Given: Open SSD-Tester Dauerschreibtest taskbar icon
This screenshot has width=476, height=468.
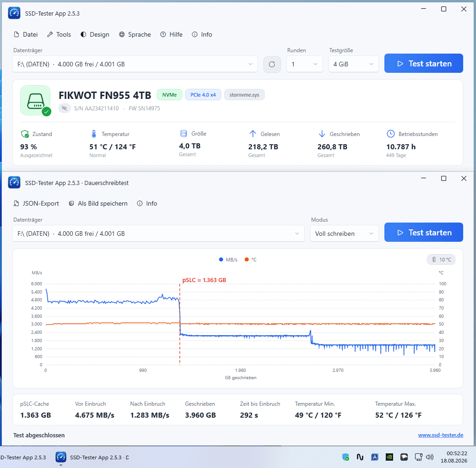Looking at the screenshot, I should click(61, 457).
